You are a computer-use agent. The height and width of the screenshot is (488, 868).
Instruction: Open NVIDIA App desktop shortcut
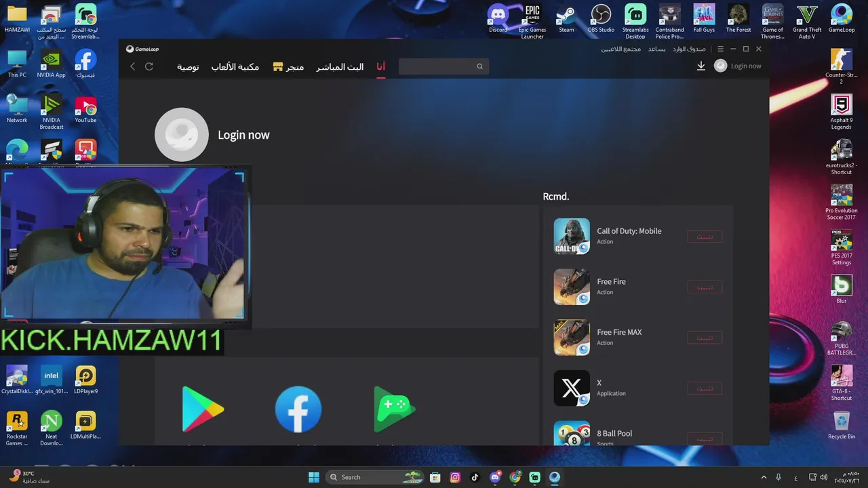(51, 63)
